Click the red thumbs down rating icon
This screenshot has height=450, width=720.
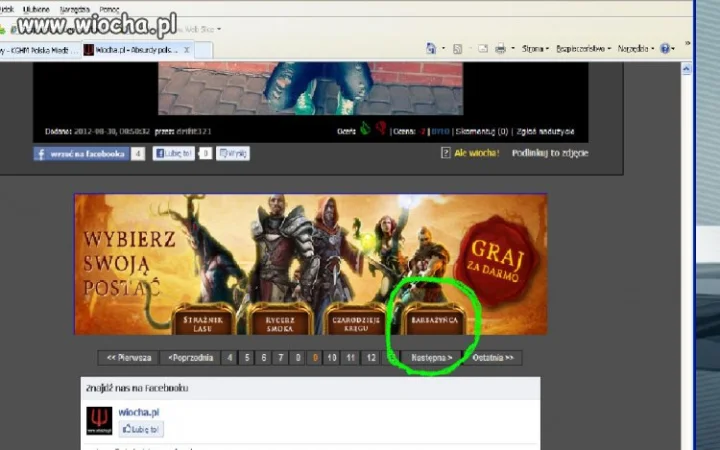click(380, 128)
